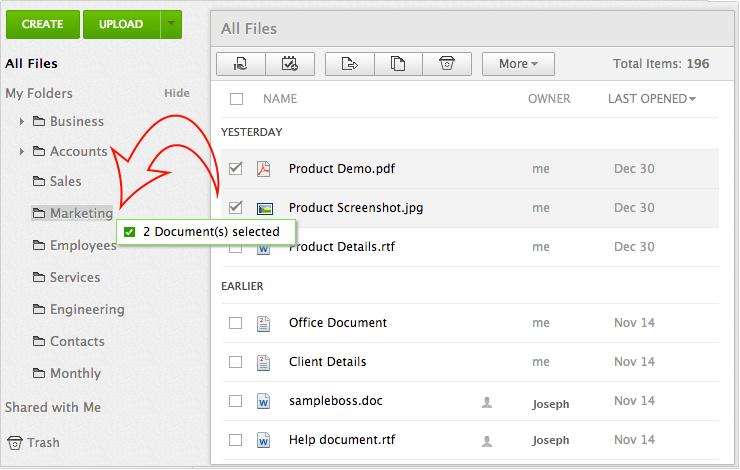
Task: Click the CREATE button
Action: 43,24
